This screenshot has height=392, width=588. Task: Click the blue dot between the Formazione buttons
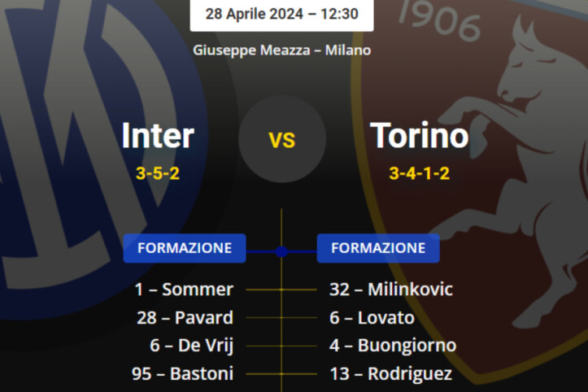(281, 252)
